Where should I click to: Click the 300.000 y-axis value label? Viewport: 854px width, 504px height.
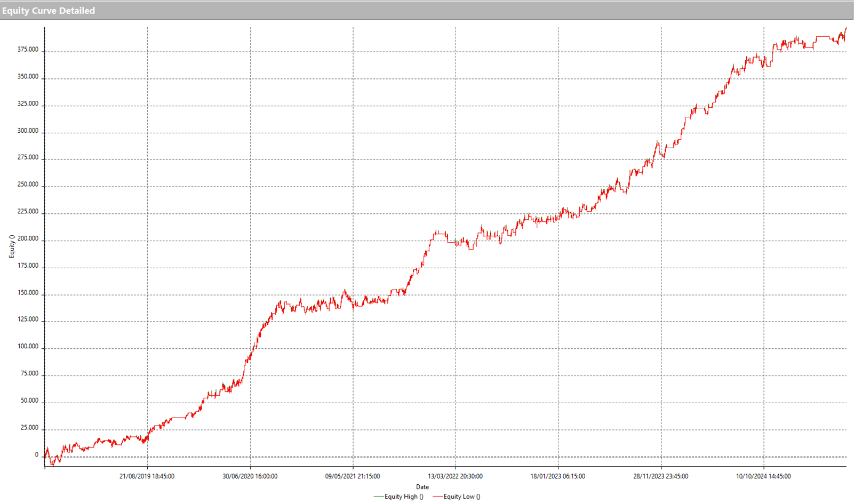[x=28, y=131]
